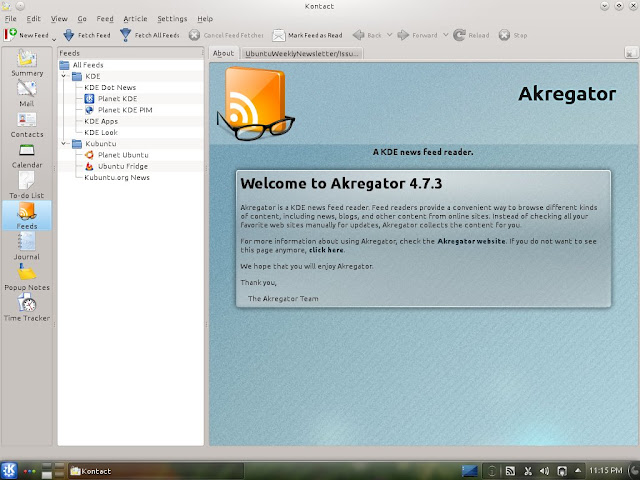
Task: Open the Klipper scissors tray icon
Action: (528, 471)
